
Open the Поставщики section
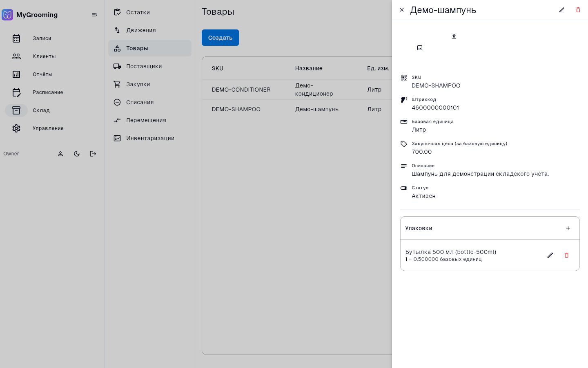pos(150,66)
